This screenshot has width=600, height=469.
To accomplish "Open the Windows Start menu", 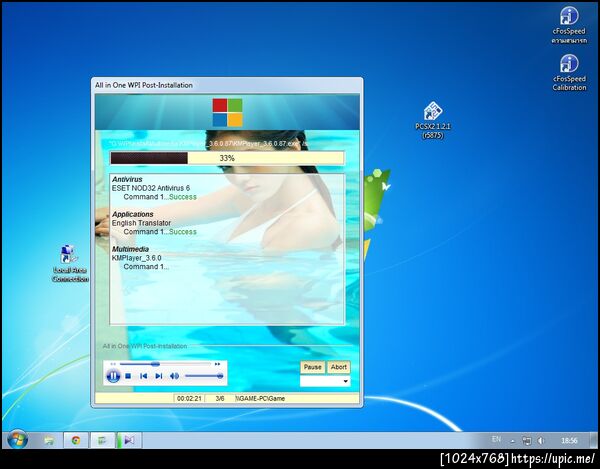I will point(17,440).
